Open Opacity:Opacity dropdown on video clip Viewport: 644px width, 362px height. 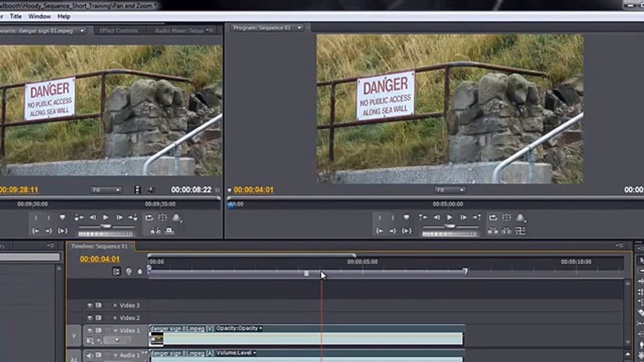pyautogui.click(x=239, y=328)
